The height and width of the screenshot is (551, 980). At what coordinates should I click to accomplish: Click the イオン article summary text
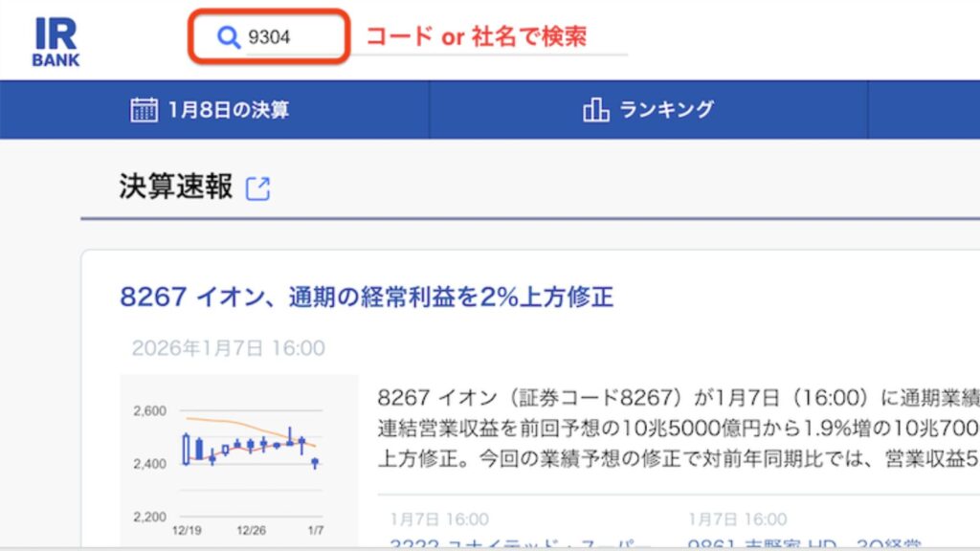pyautogui.click(x=670, y=428)
